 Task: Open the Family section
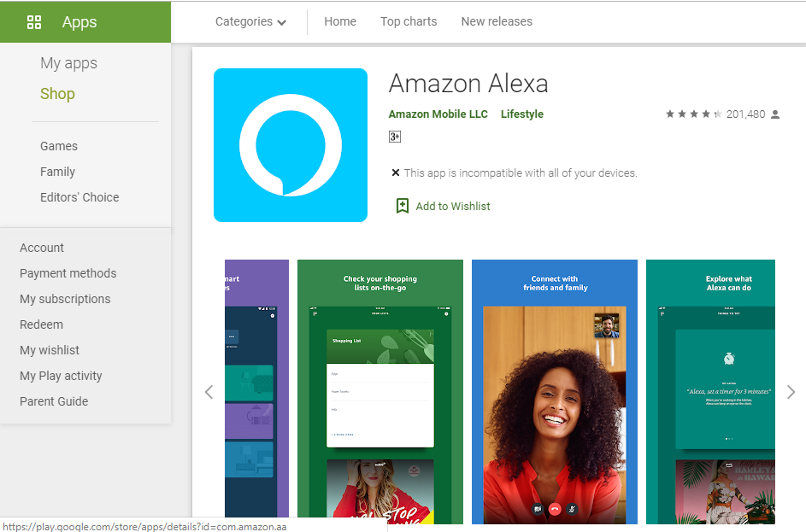coord(57,172)
